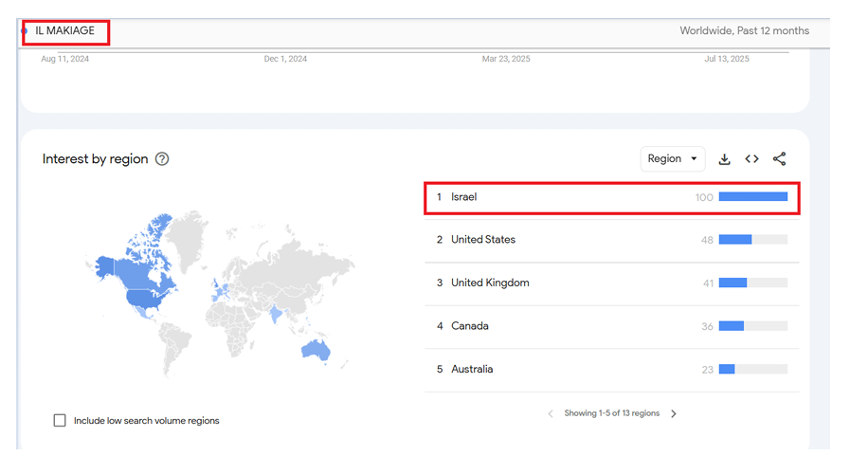Select the Israel row
868x456 pixels.
(x=612, y=198)
